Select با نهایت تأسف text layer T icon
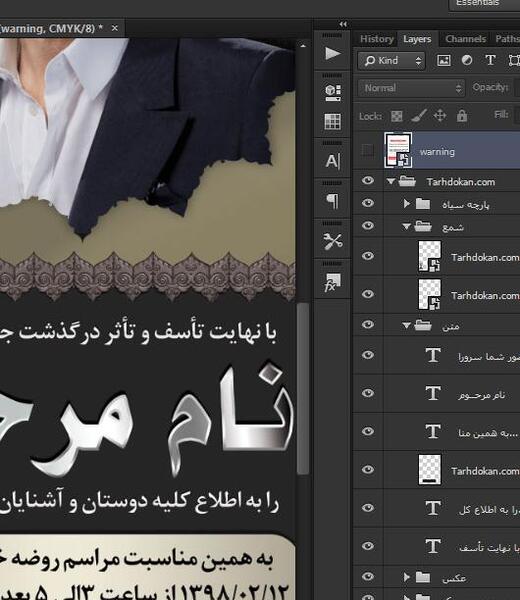The width and height of the screenshot is (520, 600). [x=433, y=546]
